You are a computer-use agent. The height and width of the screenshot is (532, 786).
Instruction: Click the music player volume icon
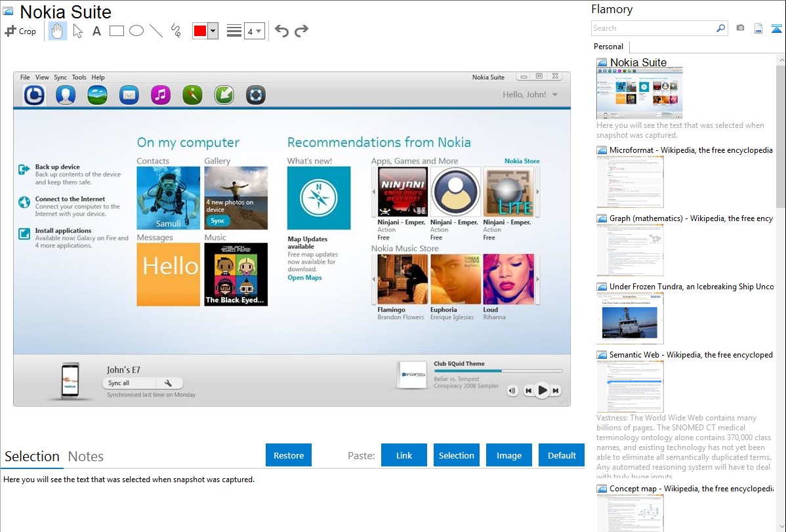coord(512,390)
